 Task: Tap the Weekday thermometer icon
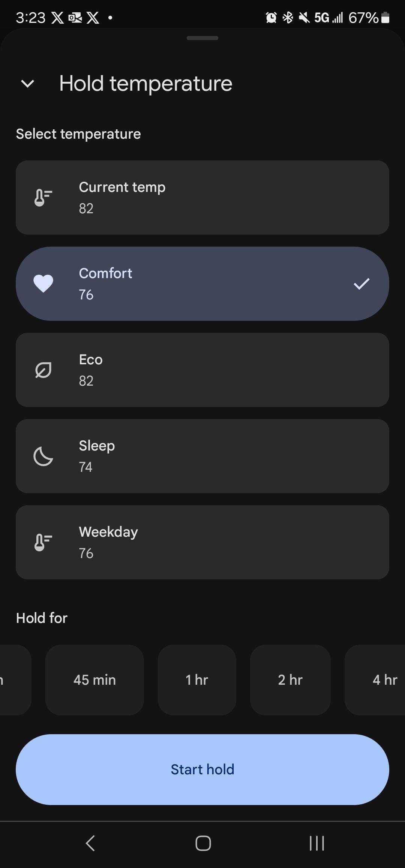tap(43, 542)
